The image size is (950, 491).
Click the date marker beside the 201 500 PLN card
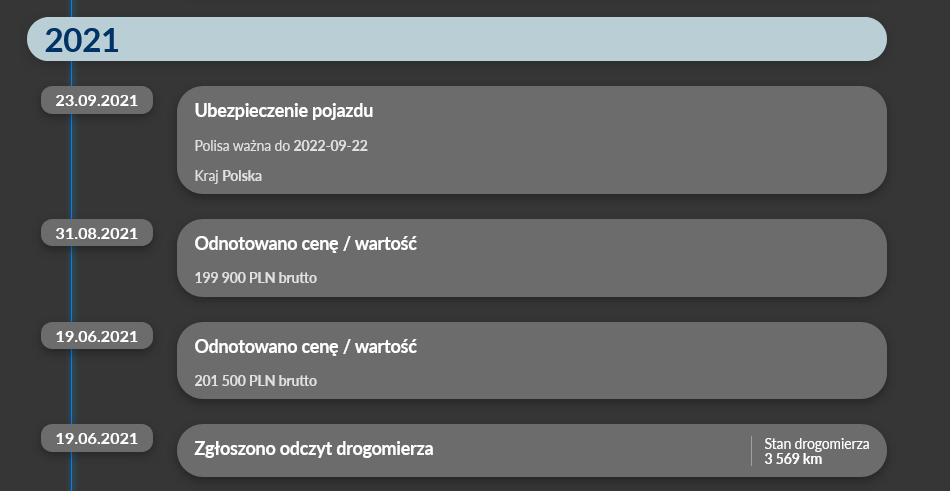97,336
